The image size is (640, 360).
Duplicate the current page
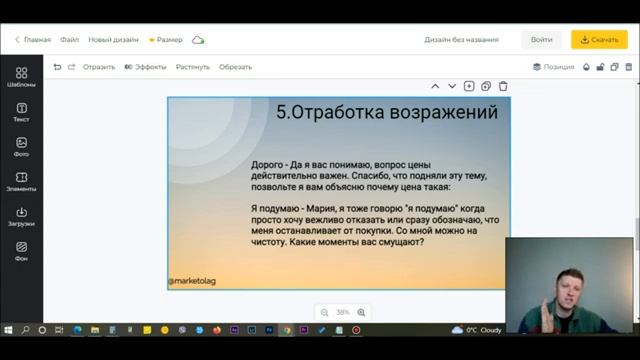pos(486,86)
